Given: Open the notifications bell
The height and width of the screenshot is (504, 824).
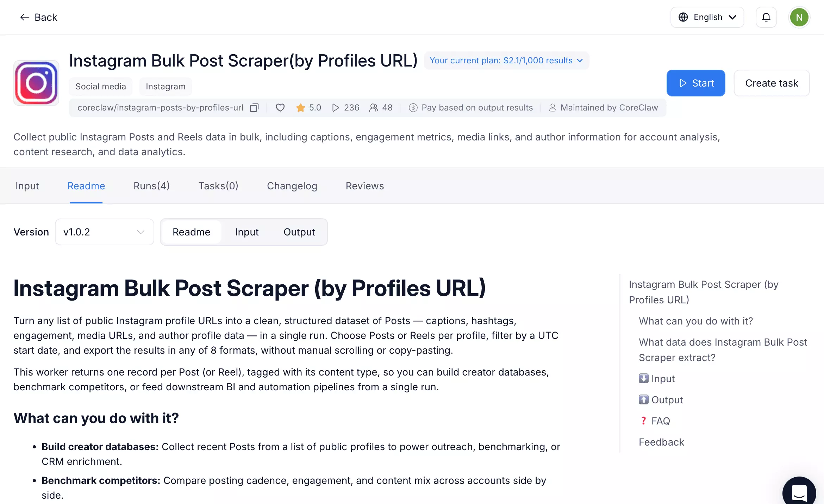Looking at the screenshot, I should (766, 17).
